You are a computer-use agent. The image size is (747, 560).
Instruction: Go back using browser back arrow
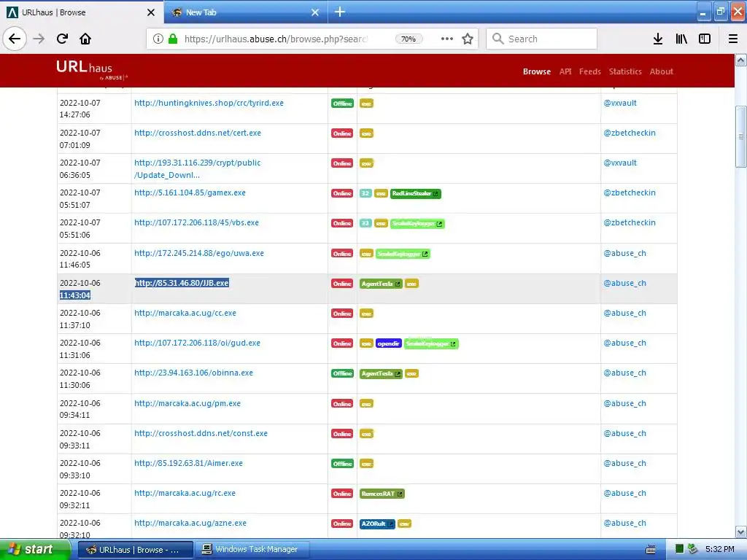point(15,39)
